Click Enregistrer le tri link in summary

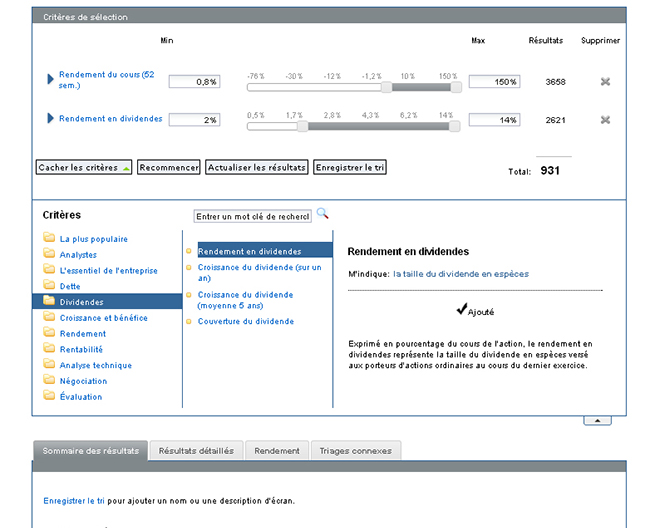pyautogui.click(x=74, y=501)
